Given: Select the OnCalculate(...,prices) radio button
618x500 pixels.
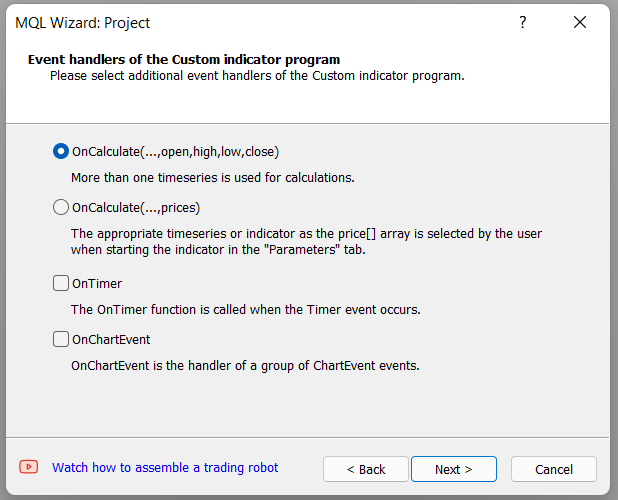Looking at the screenshot, I should [61, 207].
